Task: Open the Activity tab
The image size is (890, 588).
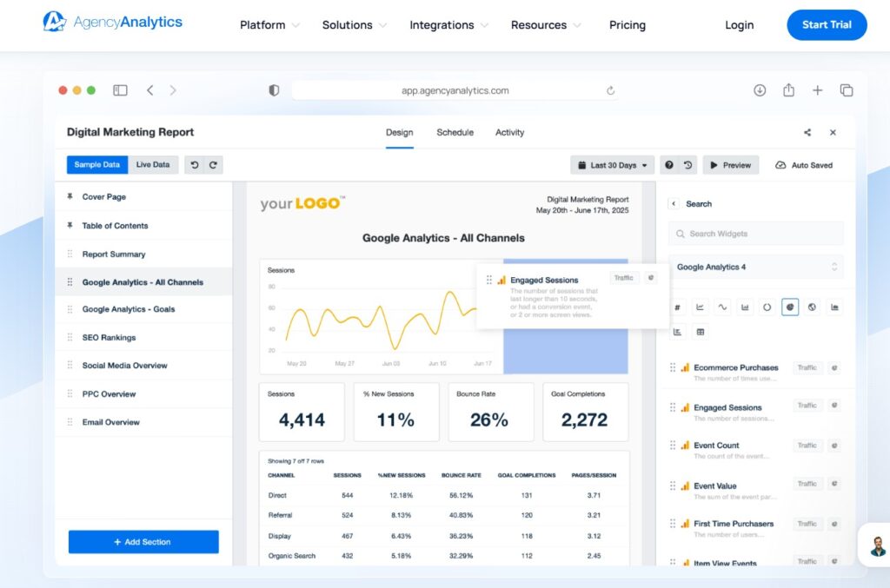Action: pyautogui.click(x=509, y=133)
